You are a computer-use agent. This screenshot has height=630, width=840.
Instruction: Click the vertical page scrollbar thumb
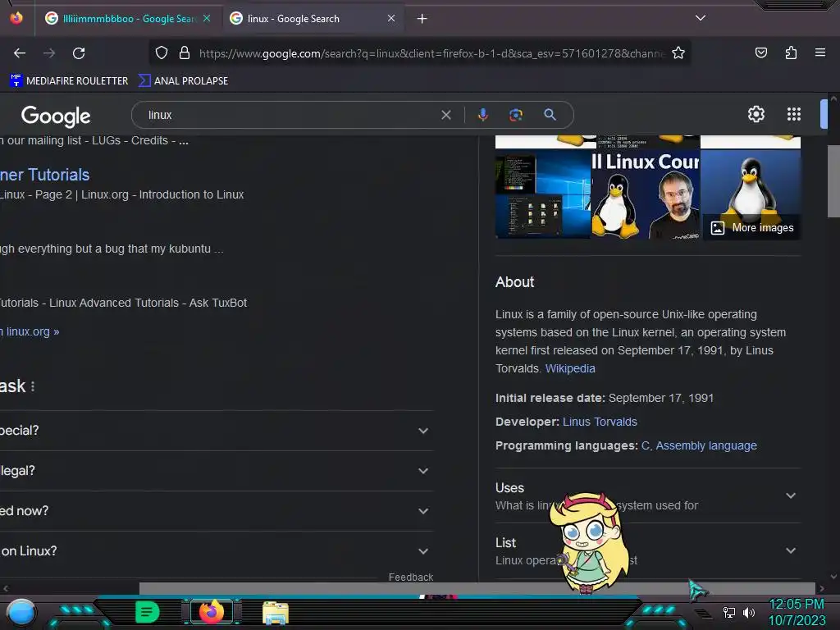tap(833, 180)
